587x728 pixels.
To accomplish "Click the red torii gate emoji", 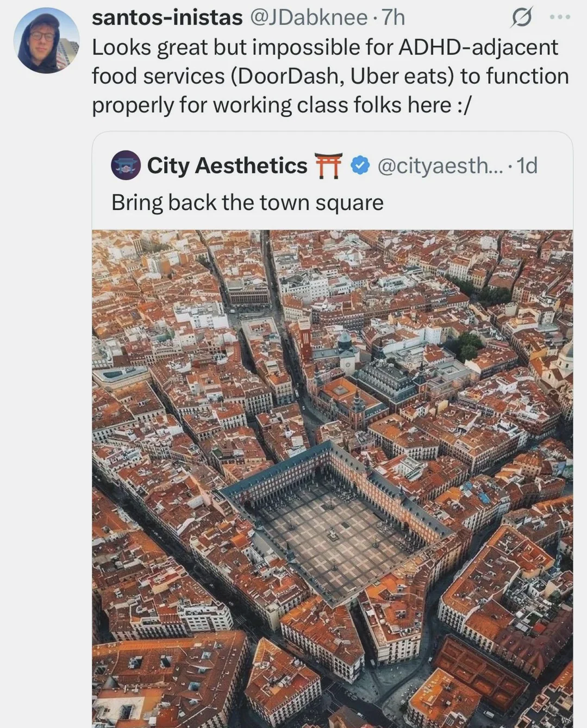I will point(329,165).
